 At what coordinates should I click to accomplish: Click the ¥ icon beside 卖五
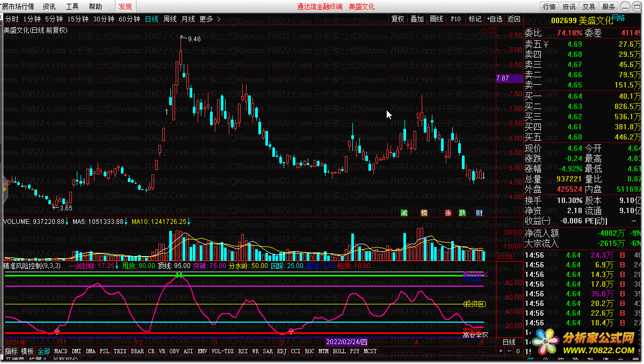pos(546,44)
